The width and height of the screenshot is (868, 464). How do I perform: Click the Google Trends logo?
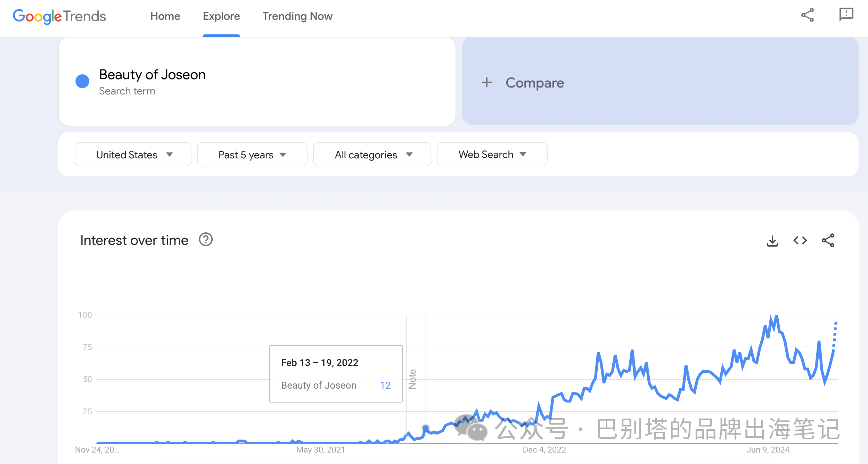(59, 16)
